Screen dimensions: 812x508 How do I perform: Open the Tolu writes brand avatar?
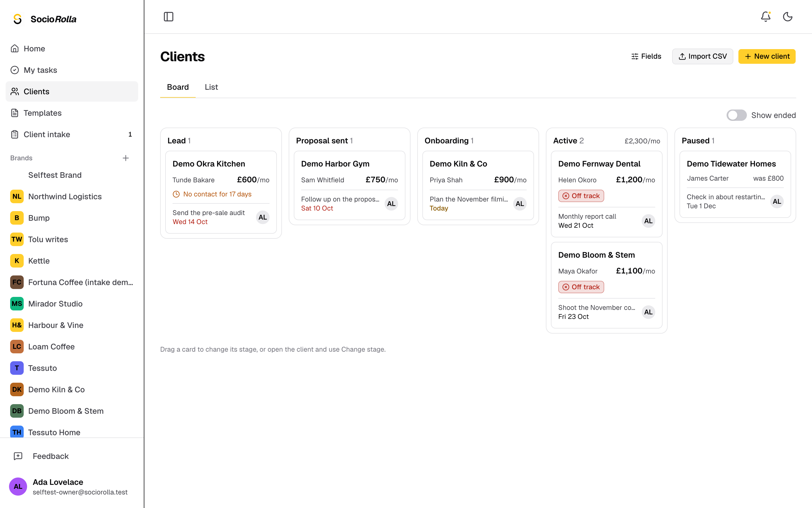click(x=17, y=239)
